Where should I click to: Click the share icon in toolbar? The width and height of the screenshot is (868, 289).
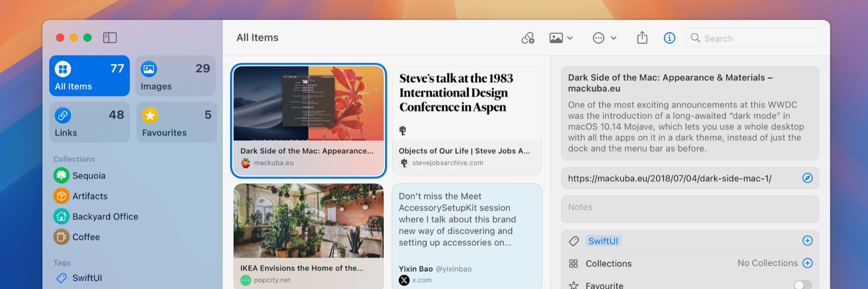642,37
